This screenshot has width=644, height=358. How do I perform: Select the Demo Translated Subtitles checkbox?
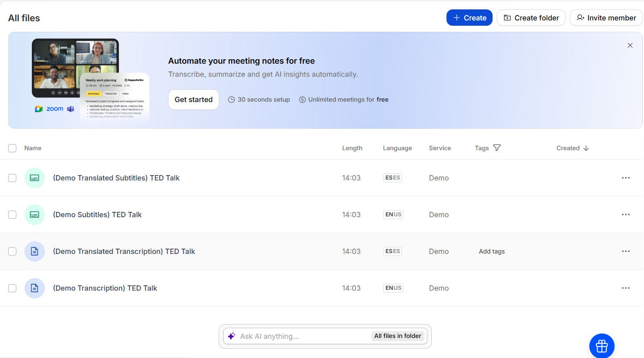click(12, 178)
